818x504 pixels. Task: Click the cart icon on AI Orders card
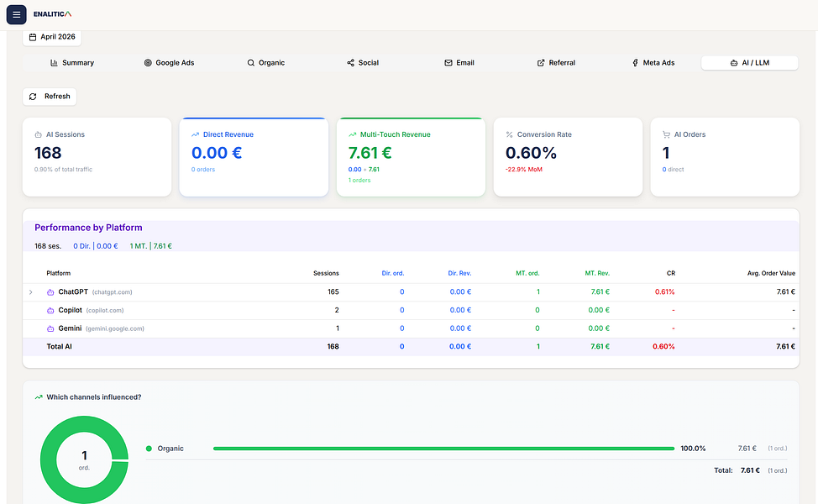tap(666, 134)
